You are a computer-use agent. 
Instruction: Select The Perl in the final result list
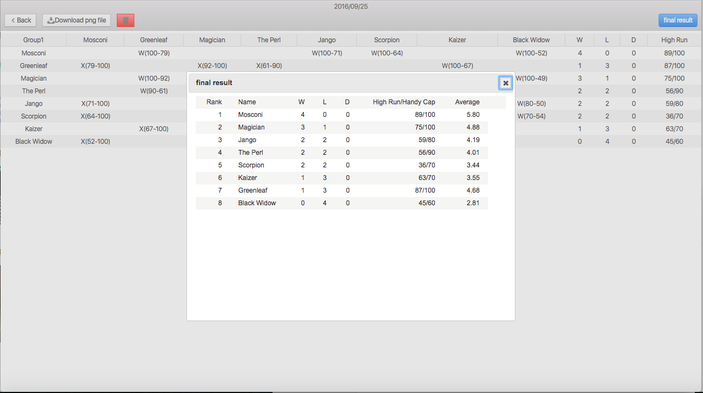point(250,152)
